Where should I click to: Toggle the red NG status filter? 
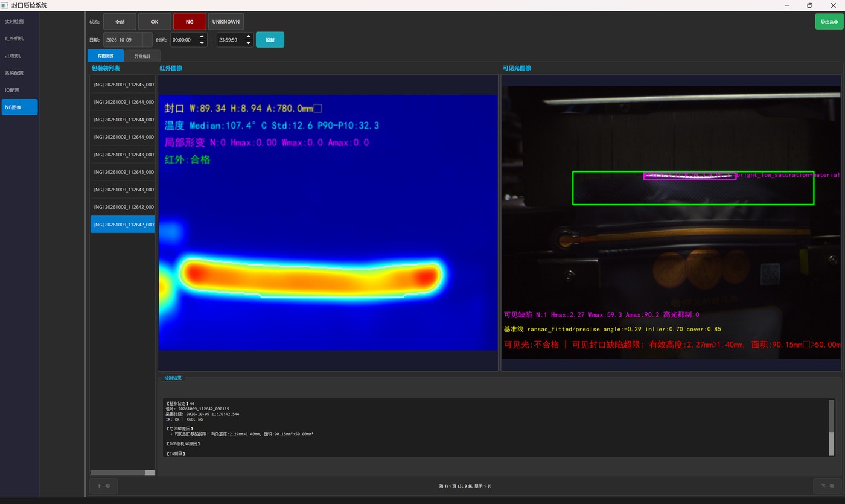(190, 22)
